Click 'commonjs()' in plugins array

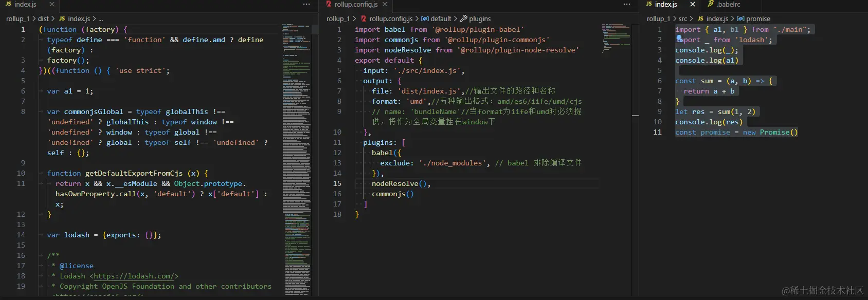[393, 194]
